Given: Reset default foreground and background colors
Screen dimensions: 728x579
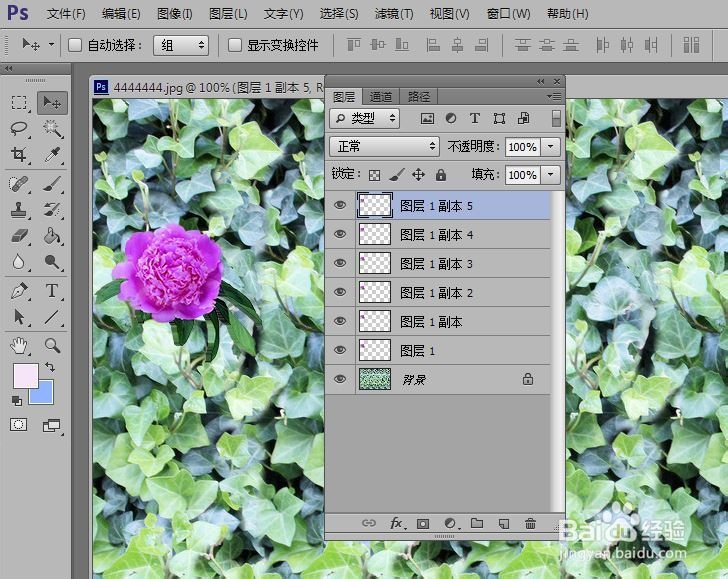Looking at the screenshot, I should [16, 400].
